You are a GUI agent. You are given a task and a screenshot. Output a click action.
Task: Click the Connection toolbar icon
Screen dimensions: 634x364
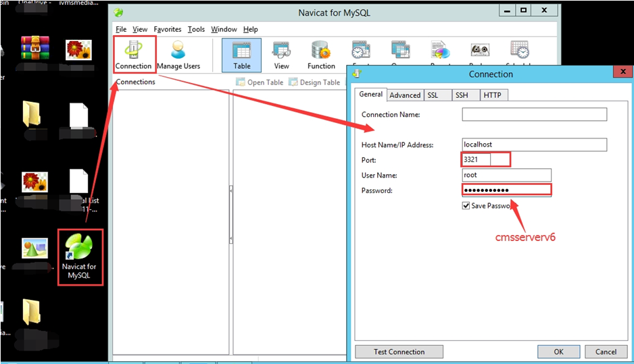[135, 55]
